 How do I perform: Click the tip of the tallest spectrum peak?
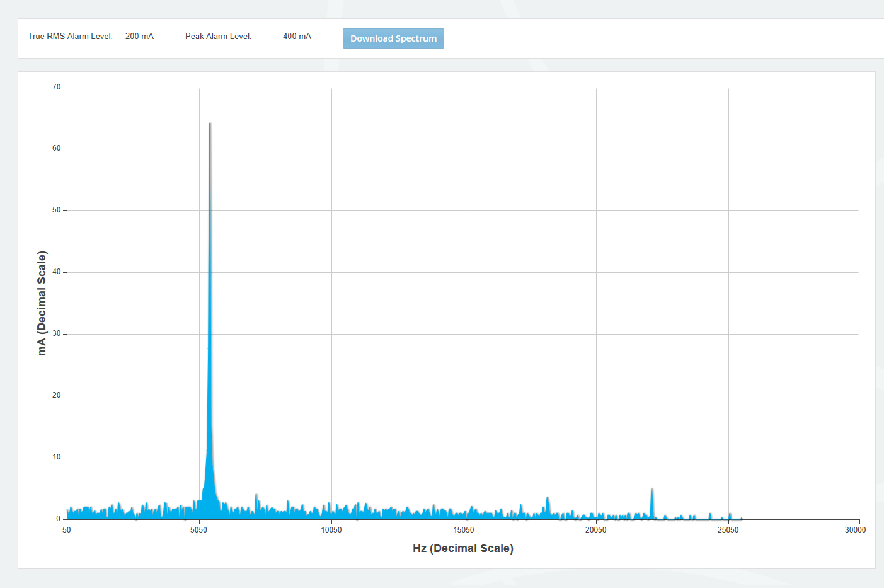coord(210,124)
